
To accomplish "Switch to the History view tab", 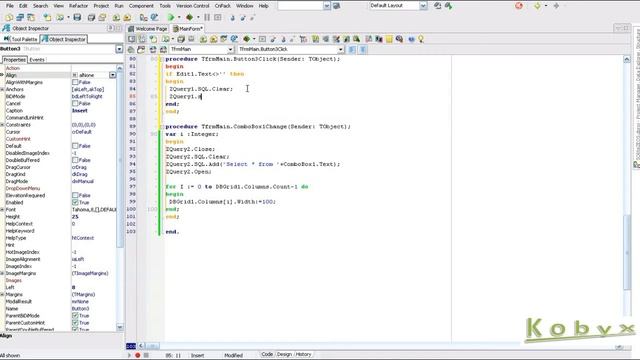I will (x=303, y=354).
